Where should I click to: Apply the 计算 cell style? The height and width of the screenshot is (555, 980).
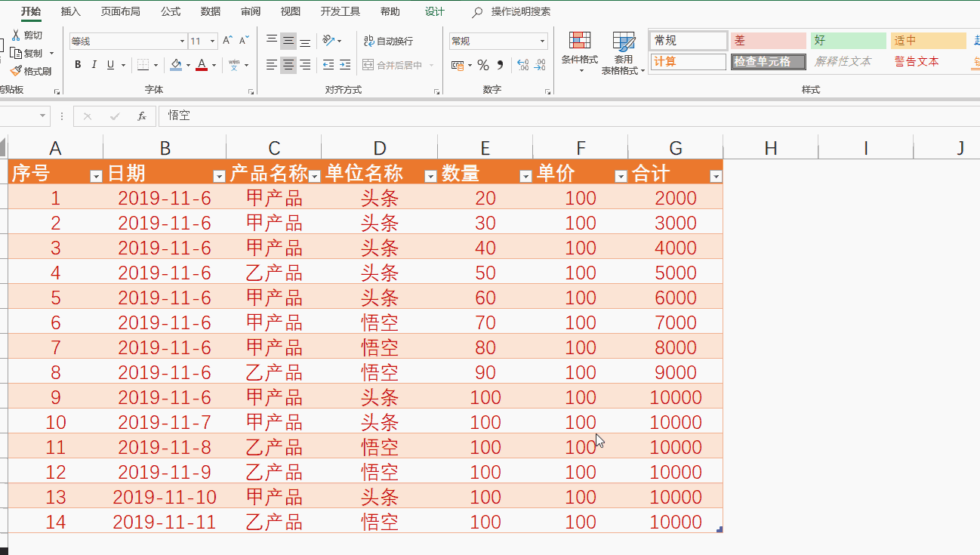[689, 62]
